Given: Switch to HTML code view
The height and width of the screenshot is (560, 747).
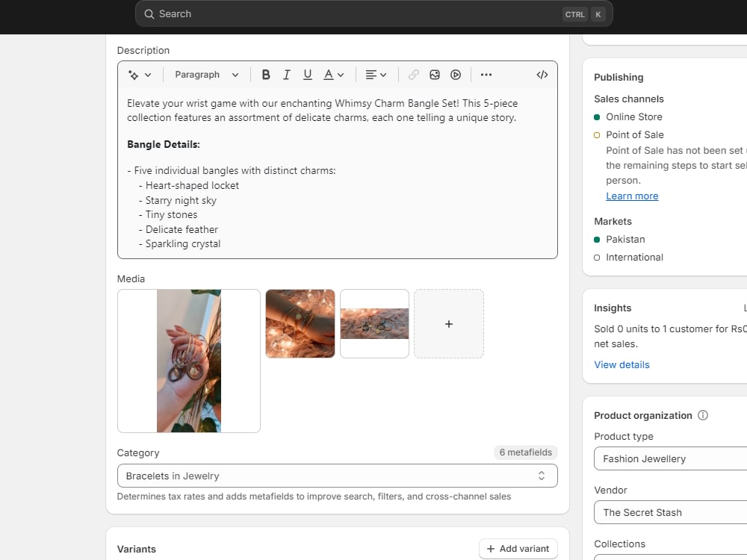Looking at the screenshot, I should pos(542,75).
